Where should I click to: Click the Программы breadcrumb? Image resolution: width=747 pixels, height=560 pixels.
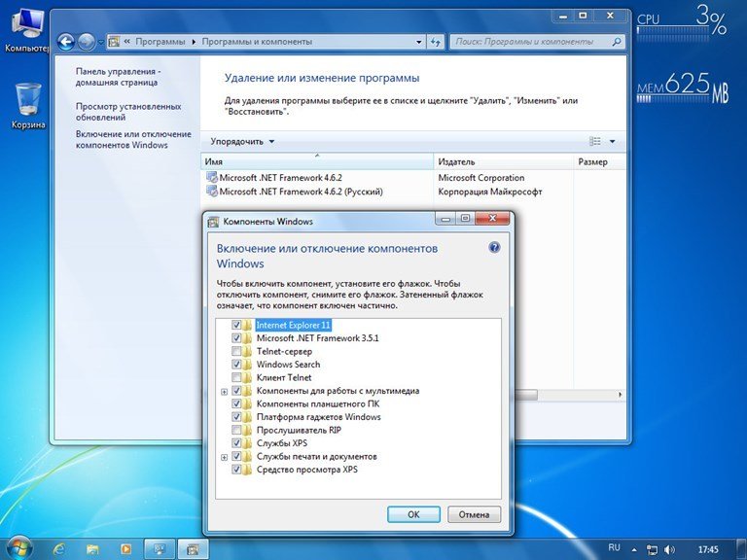coord(160,42)
